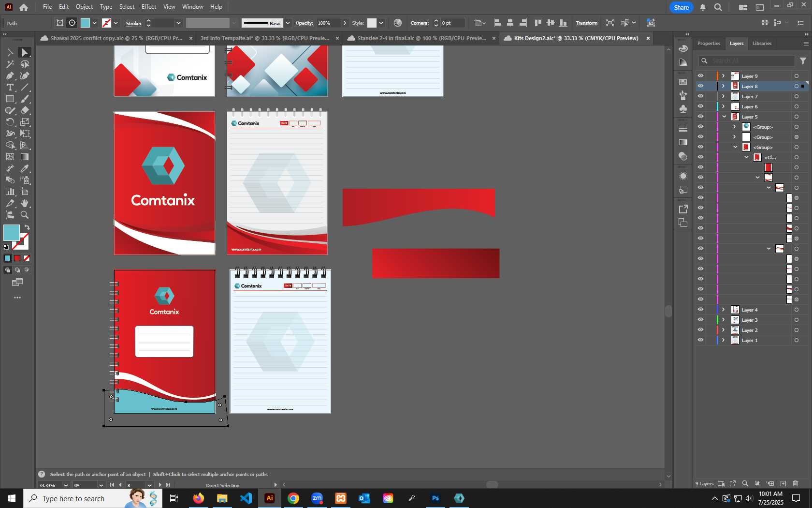Image resolution: width=812 pixels, height=508 pixels.
Task: Apply None to fill via None button
Action: (27, 258)
